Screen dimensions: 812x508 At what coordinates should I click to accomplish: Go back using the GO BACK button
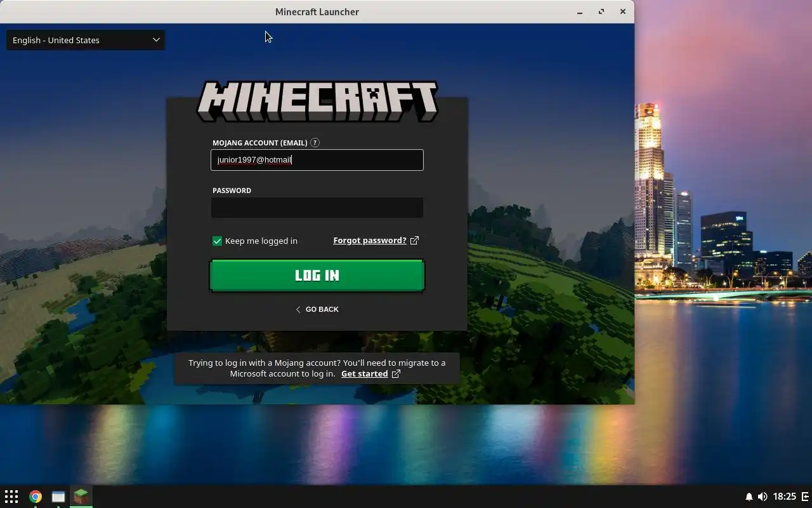coord(317,309)
